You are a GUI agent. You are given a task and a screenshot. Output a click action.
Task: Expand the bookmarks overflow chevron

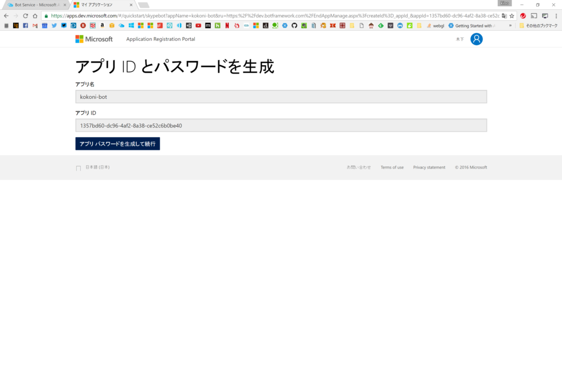510,26
